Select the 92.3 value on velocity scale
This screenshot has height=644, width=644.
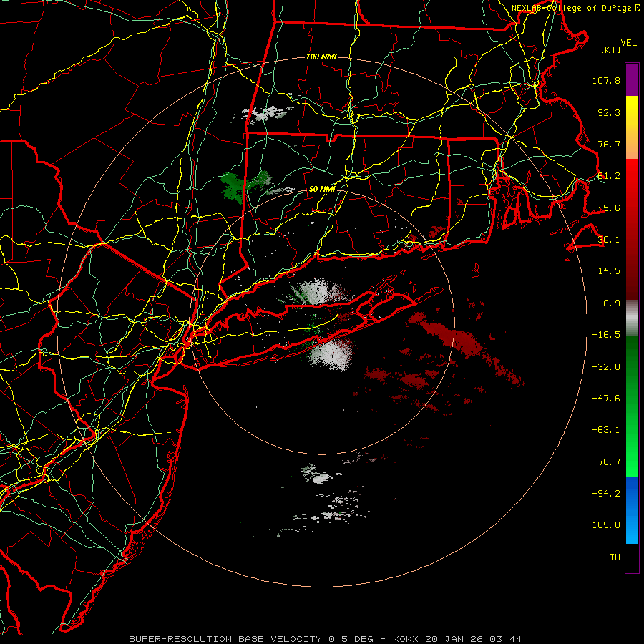click(609, 112)
